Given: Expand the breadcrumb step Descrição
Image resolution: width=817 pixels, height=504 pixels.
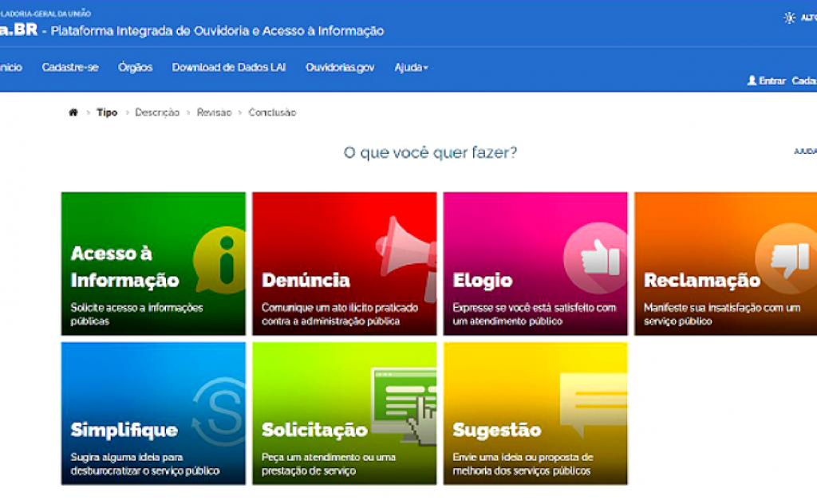Looking at the screenshot, I should coord(157,112).
